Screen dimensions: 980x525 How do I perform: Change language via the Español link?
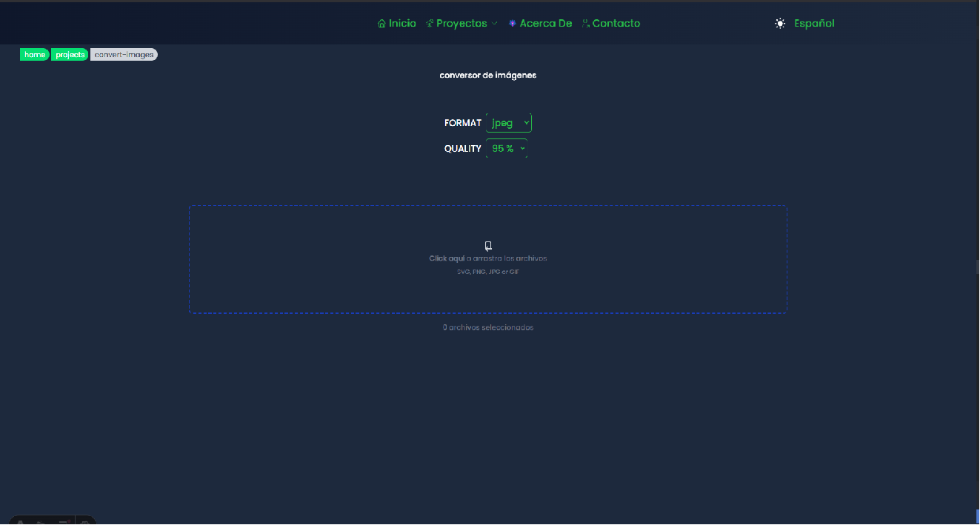coord(814,24)
